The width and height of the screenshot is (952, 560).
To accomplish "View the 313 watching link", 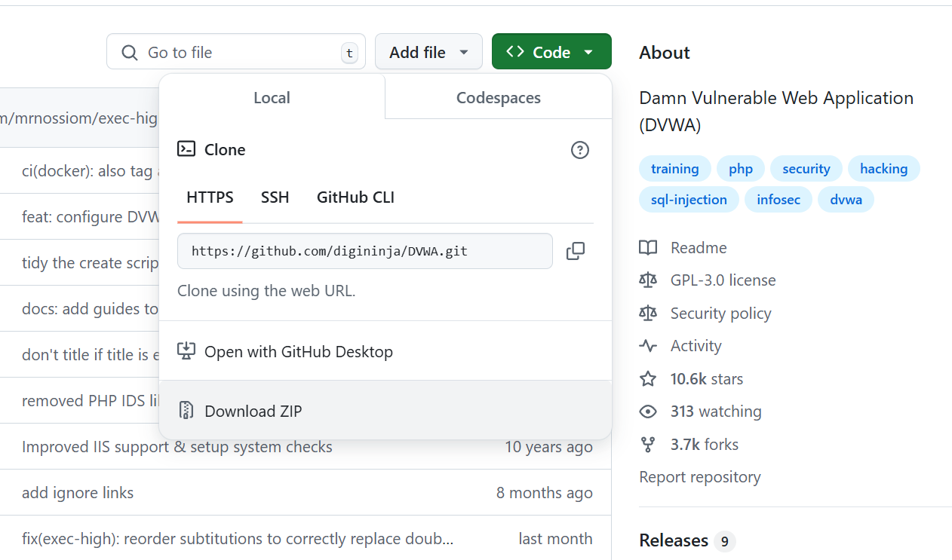I will 716,412.
